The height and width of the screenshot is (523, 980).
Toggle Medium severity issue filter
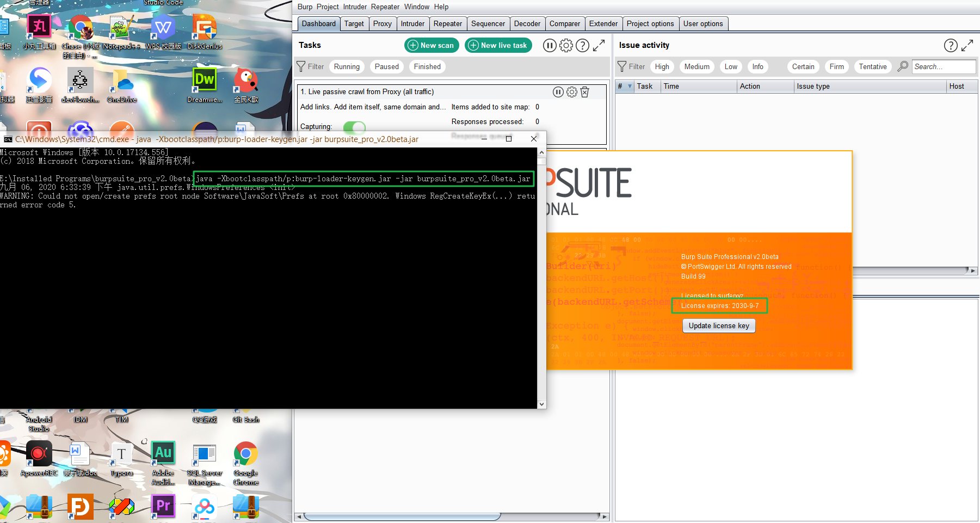pos(697,66)
